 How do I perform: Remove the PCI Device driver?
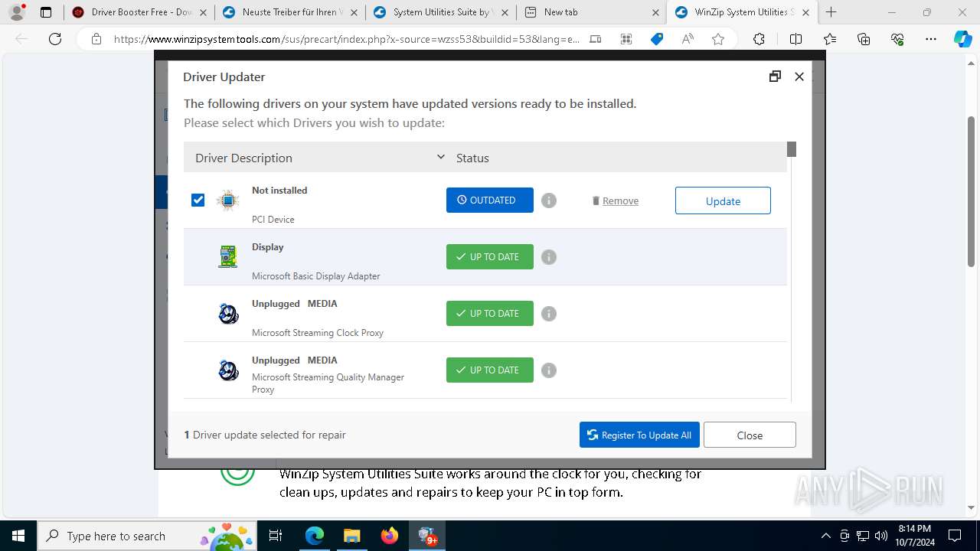(616, 201)
